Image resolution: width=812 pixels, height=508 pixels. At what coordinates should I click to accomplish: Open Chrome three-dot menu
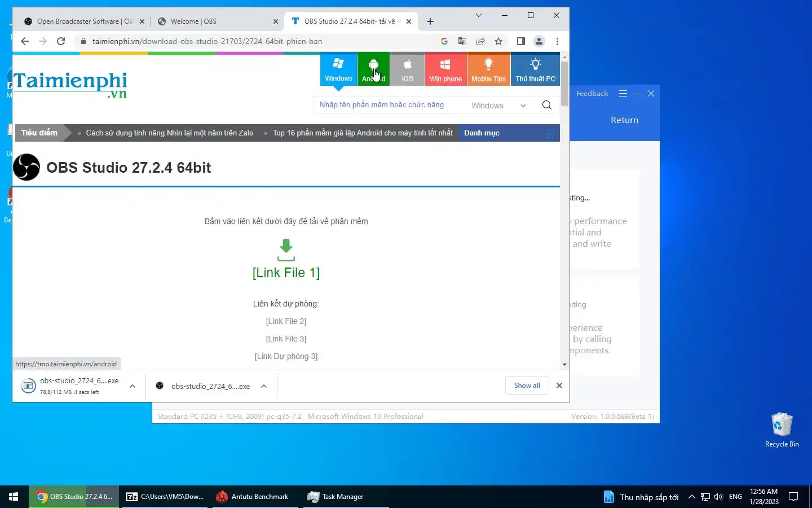coord(557,41)
